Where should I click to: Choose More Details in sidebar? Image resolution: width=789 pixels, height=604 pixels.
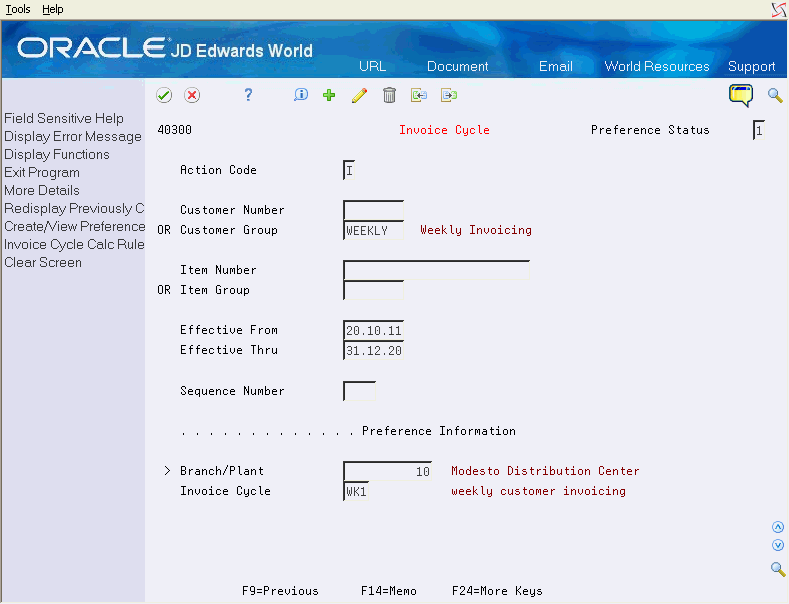(x=42, y=190)
